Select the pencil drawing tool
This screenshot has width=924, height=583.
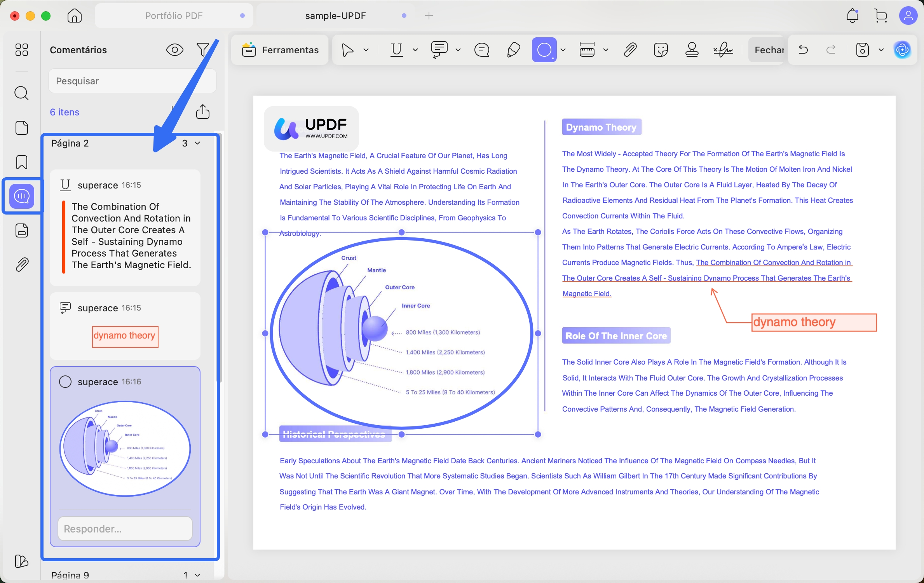click(x=513, y=50)
